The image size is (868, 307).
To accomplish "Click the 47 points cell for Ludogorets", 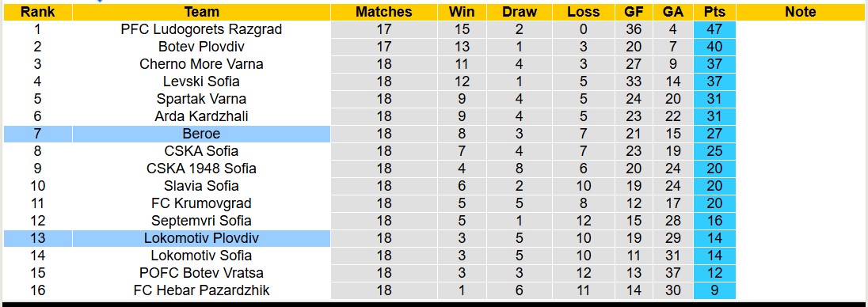I will click(714, 29).
